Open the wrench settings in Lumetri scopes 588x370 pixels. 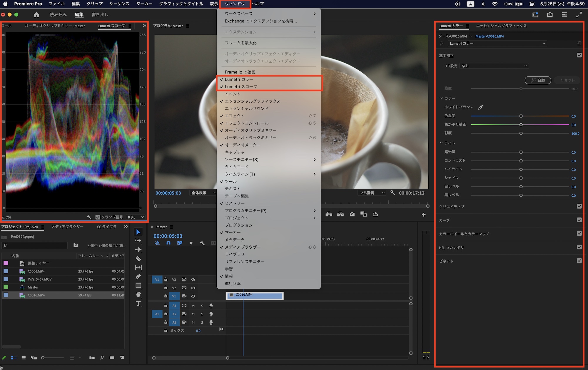point(89,217)
